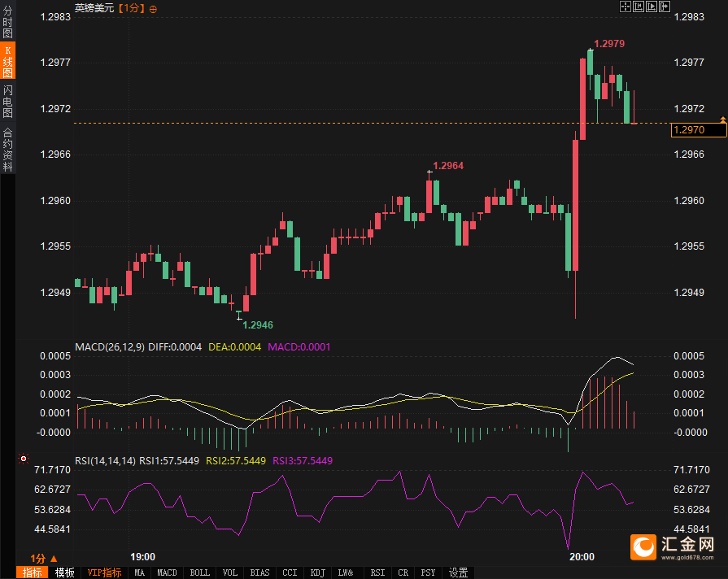Select the K线图 side tab
This screenshot has width=728, height=579.
coord(8,61)
